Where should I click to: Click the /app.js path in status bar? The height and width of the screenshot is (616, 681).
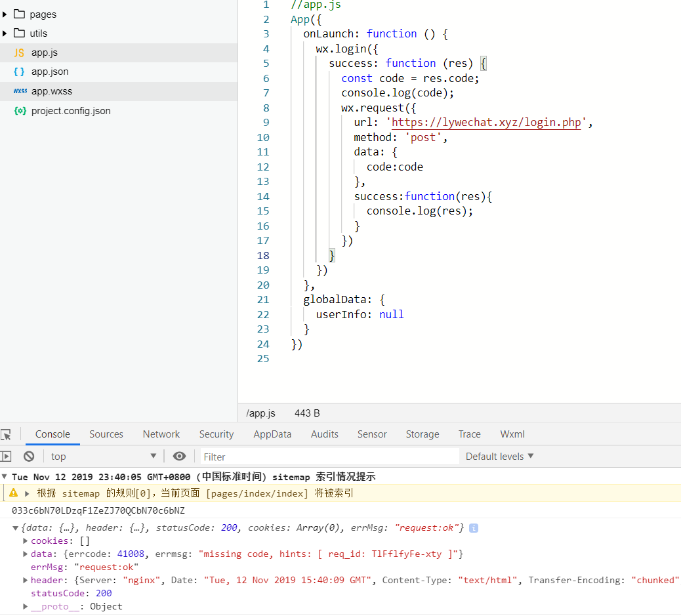[260, 413]
